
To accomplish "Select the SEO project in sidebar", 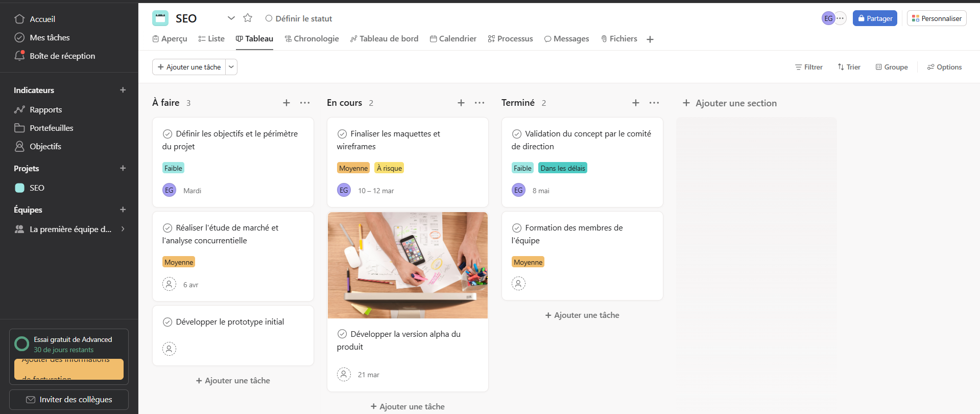I will pos(30,188).
